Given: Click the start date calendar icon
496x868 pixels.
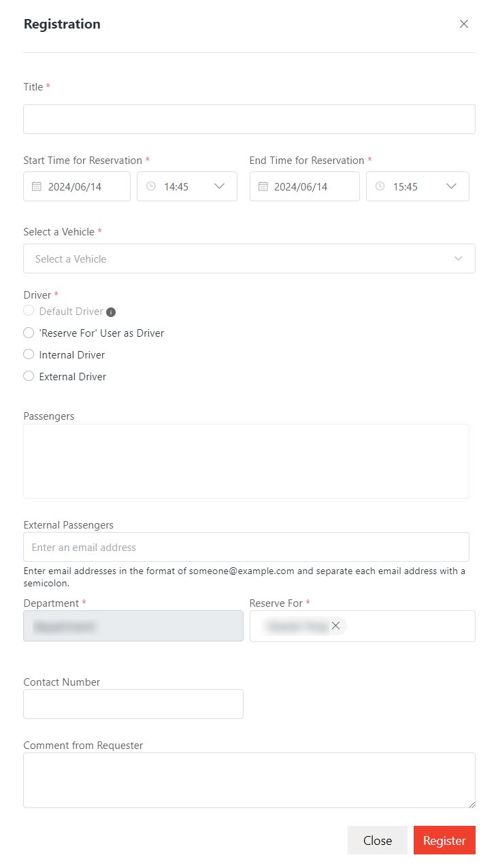Looking at the screenshot, I should [37, 186].
